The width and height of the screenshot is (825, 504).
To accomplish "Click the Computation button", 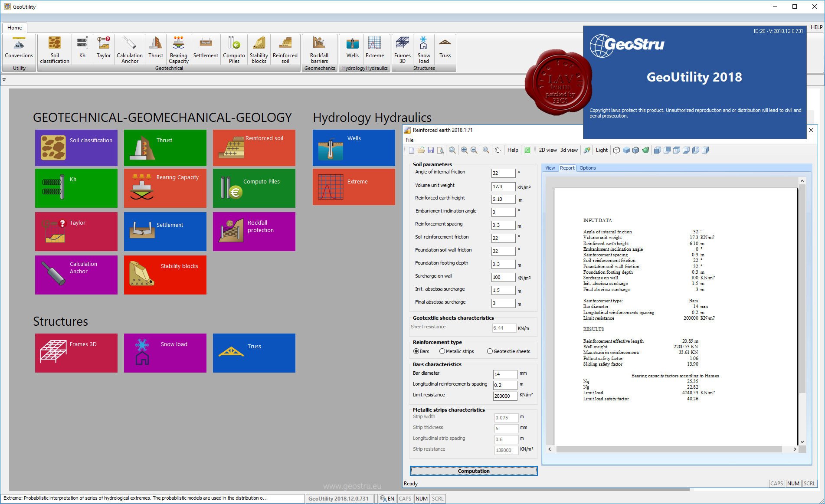I will tap(474, 471).
